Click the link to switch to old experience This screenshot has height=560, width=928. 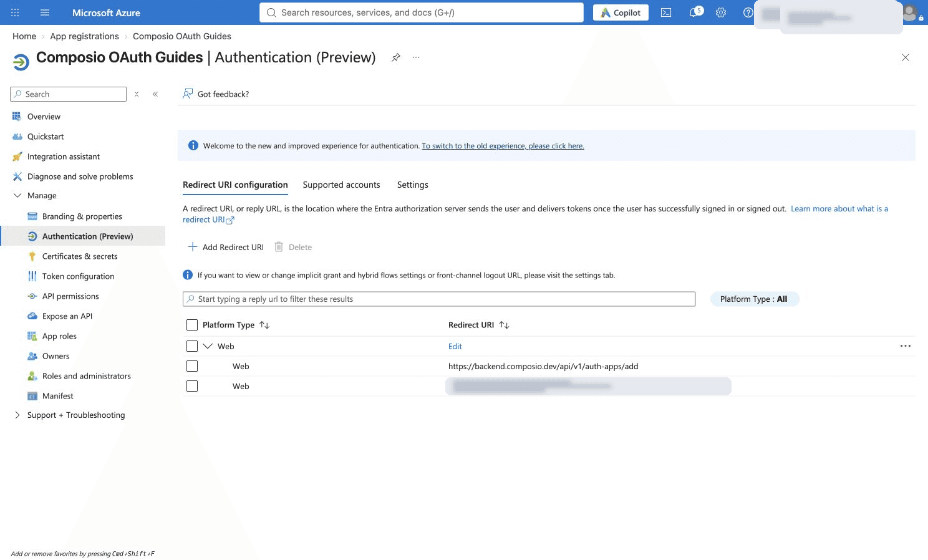coord(503,146)
